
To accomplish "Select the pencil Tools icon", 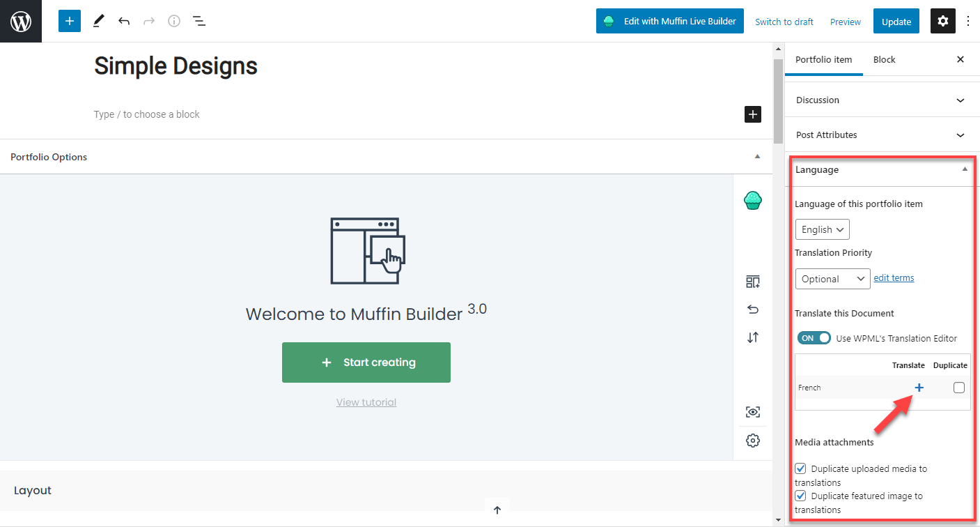I will 98,21.
